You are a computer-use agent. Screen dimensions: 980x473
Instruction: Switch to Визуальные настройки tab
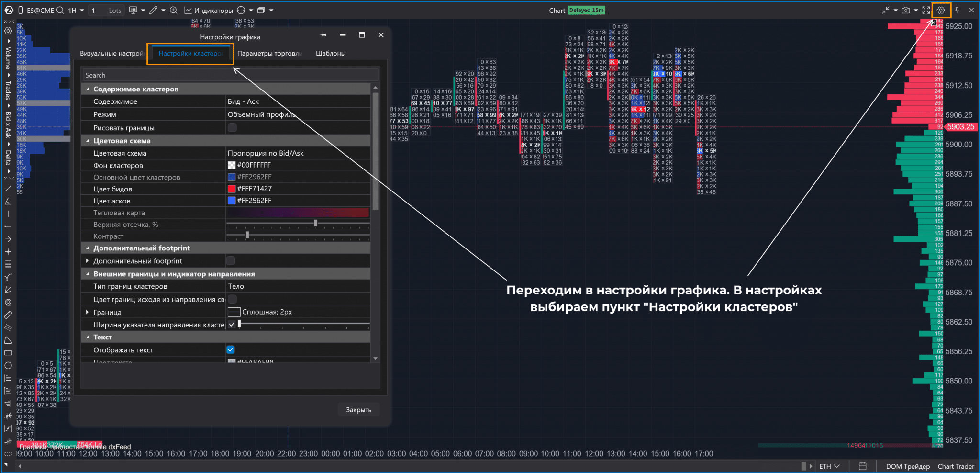[111, 54]
